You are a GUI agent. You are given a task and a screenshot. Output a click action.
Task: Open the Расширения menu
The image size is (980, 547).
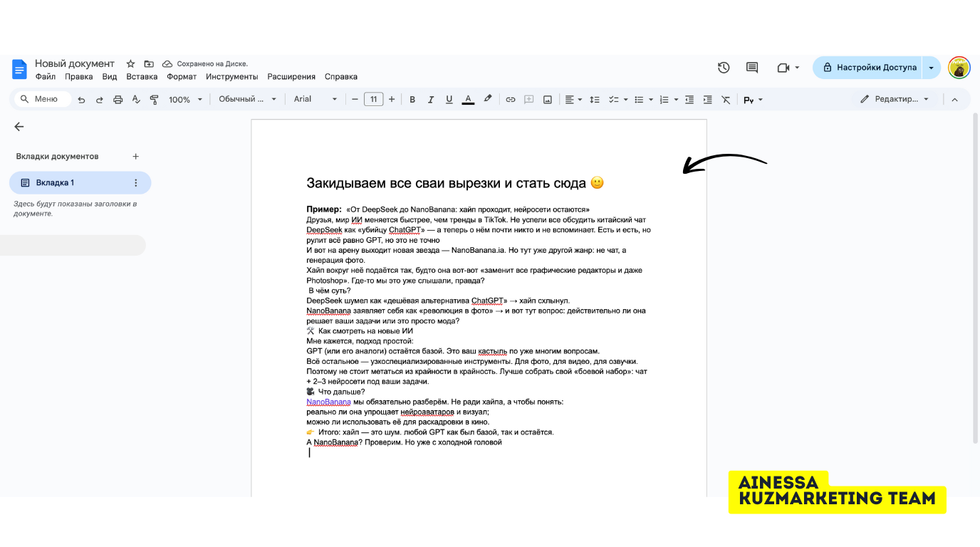point(291,77)
